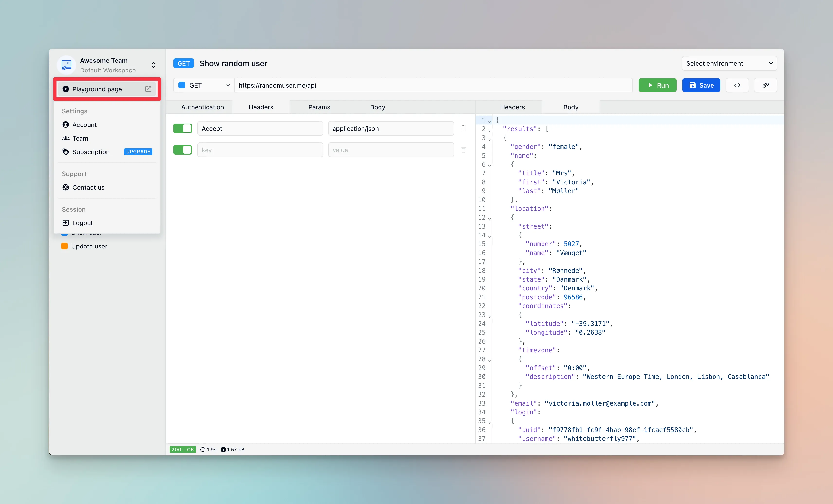833x504 pixels.
Task: Open the GET method dropdown
Action: (204, 85)
